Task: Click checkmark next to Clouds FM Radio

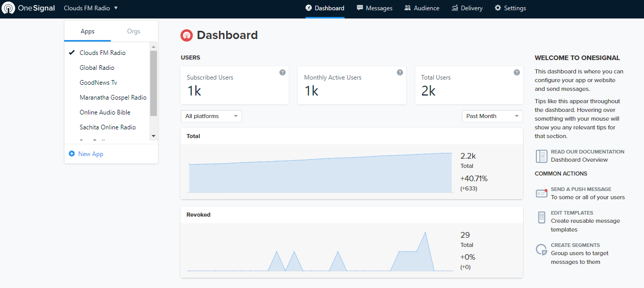Action: point(72,52)
